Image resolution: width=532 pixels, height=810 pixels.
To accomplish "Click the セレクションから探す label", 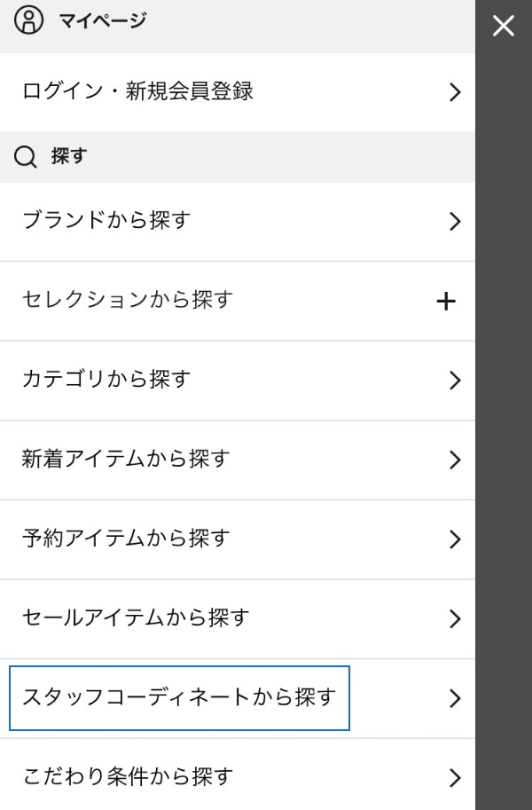I will pyautogui.click(x=127, y=300).
